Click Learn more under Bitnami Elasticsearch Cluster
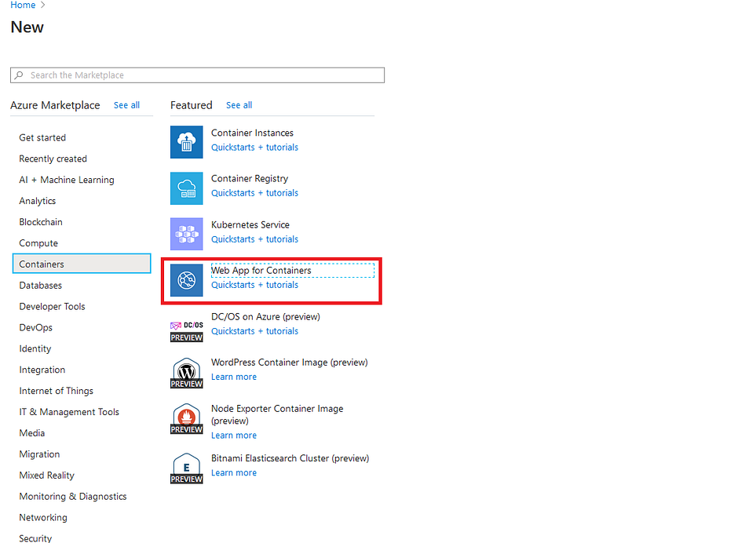Screen dimensions: 756x543 (x=234, y=473)
